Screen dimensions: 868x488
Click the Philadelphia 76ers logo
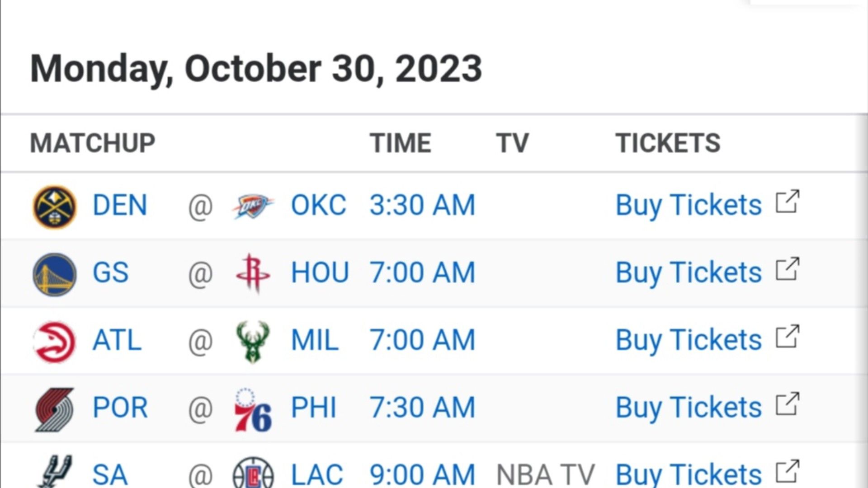[x=253, y=409]
